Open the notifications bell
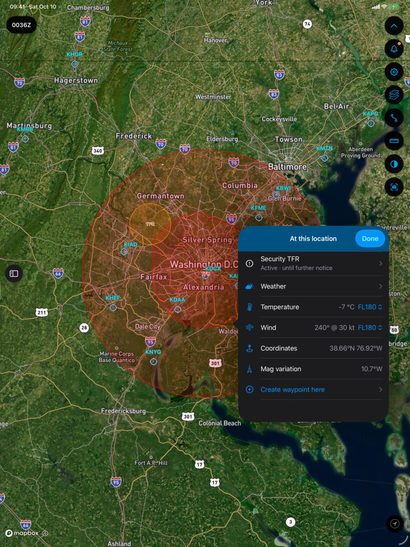The image size is (410, 547). pos(394,49)
